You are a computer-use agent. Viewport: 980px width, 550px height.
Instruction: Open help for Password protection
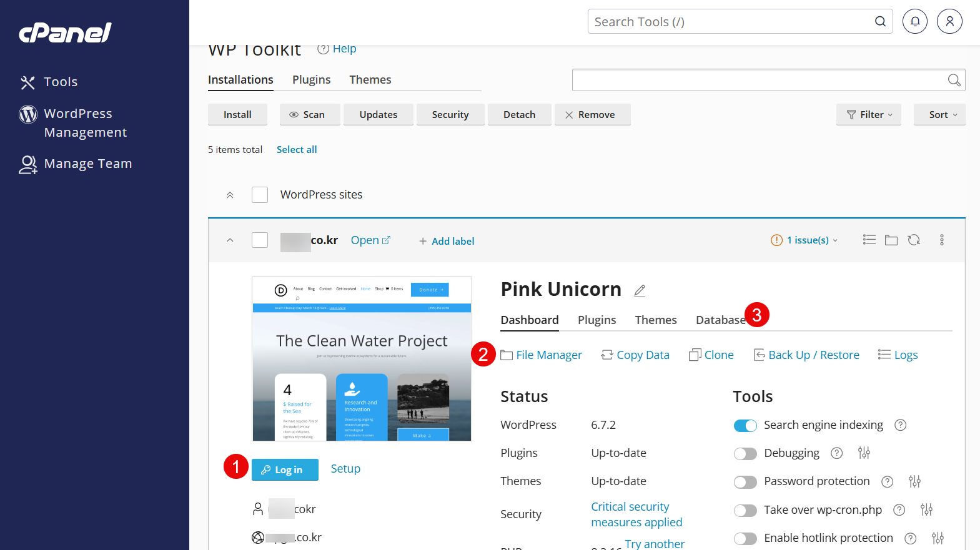887,481
